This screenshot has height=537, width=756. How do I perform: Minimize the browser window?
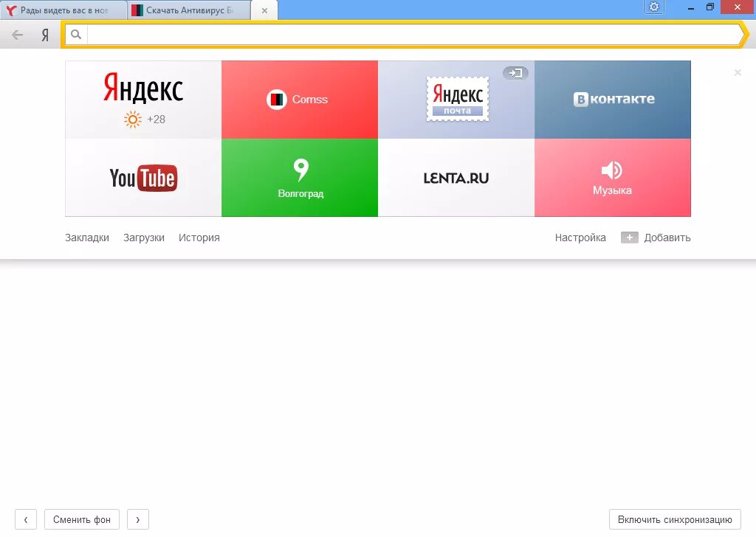pyautogui.click(x=691, y=7)
